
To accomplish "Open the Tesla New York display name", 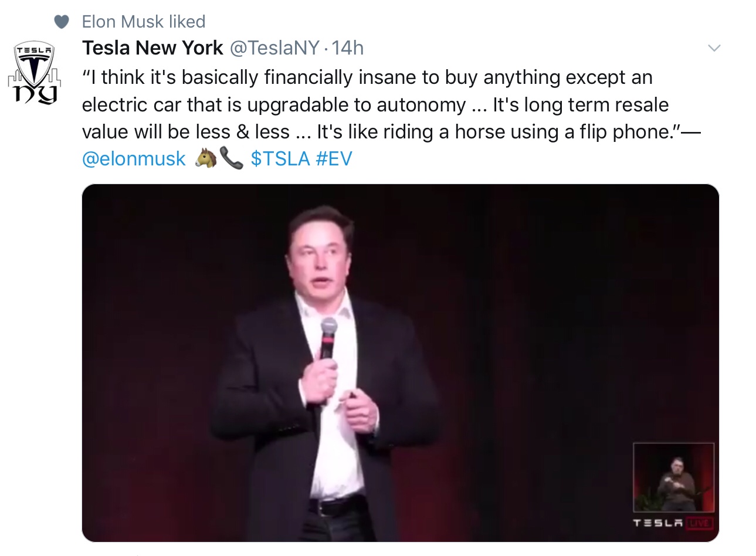I will click(152, 48).
